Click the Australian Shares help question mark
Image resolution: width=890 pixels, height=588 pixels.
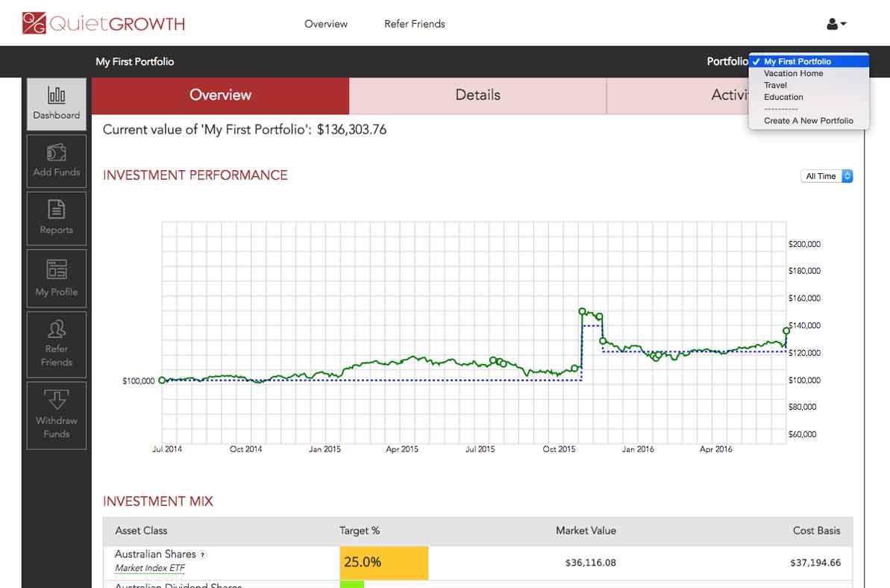[x=204, y=554]
